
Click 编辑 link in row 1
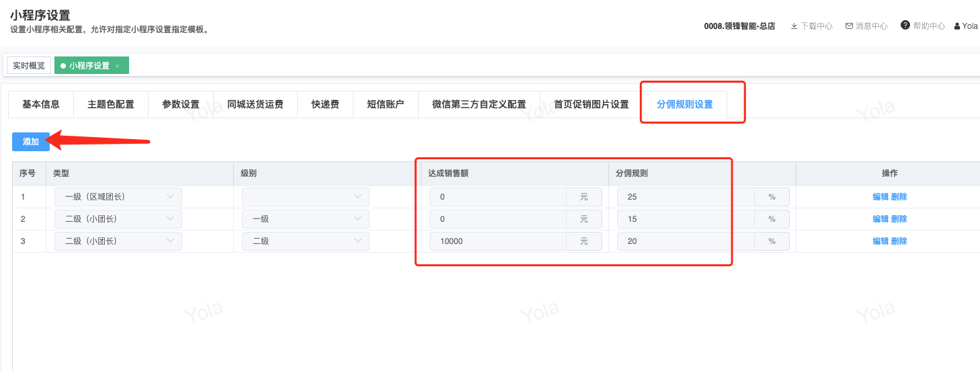pos(881,197)
